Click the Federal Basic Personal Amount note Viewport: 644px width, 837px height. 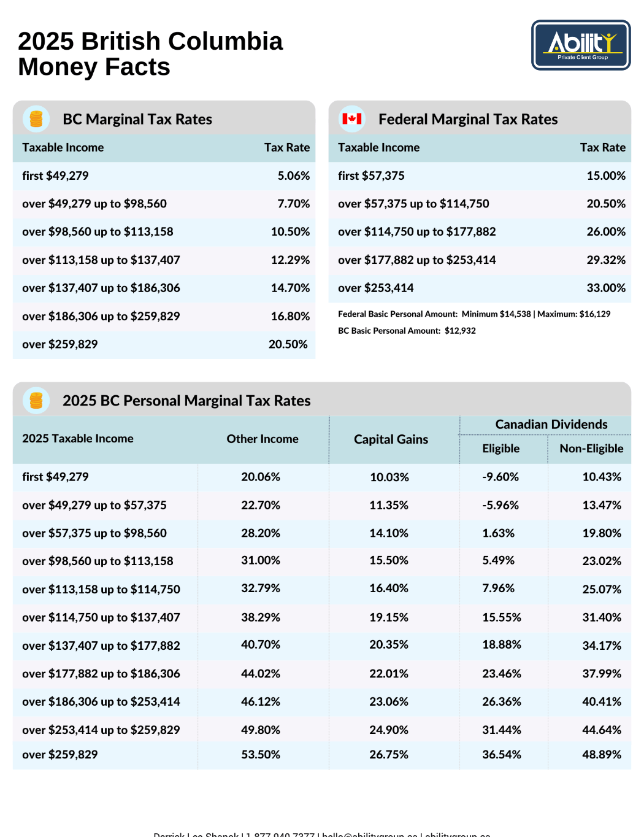(474, 314)
